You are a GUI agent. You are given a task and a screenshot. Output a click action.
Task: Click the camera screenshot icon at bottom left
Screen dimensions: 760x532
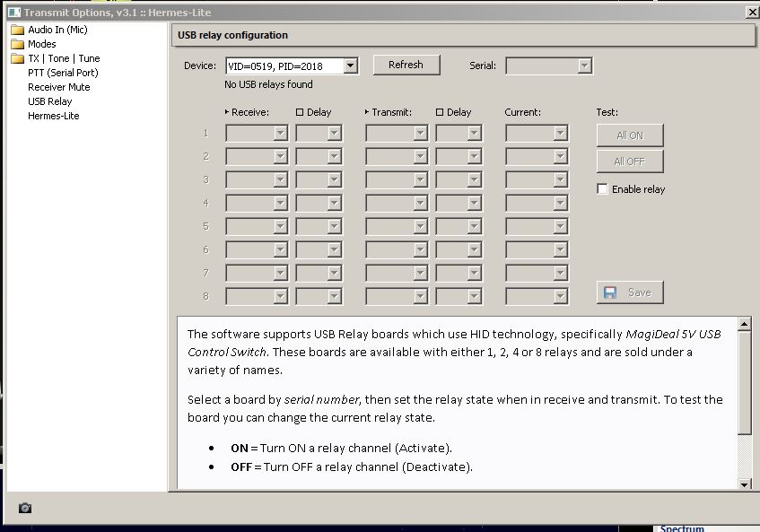pyautogui.click(x=25, y=508)
